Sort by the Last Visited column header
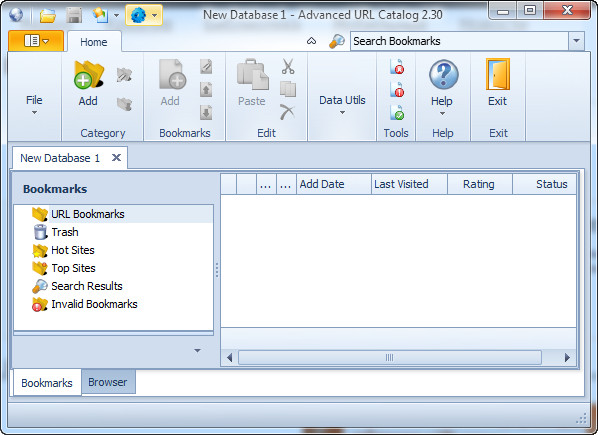598x435 pixels. pos(409,184)
